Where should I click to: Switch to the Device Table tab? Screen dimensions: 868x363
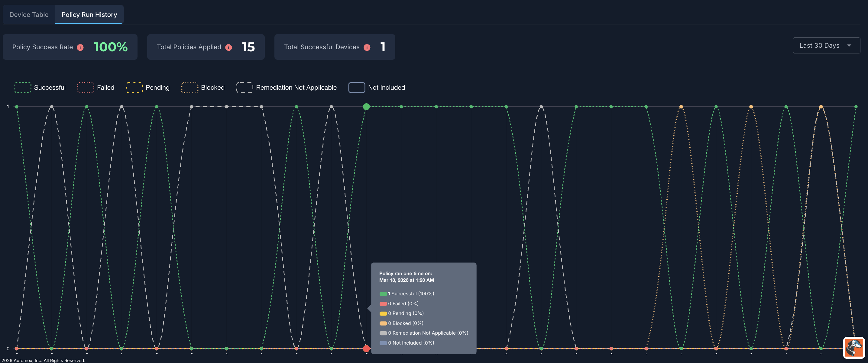29,14
